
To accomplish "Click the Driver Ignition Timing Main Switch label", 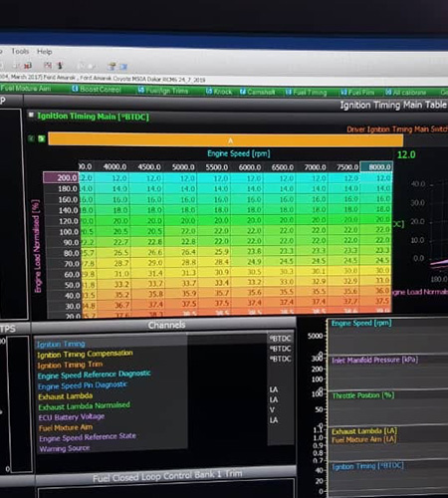I will point(397,129).
